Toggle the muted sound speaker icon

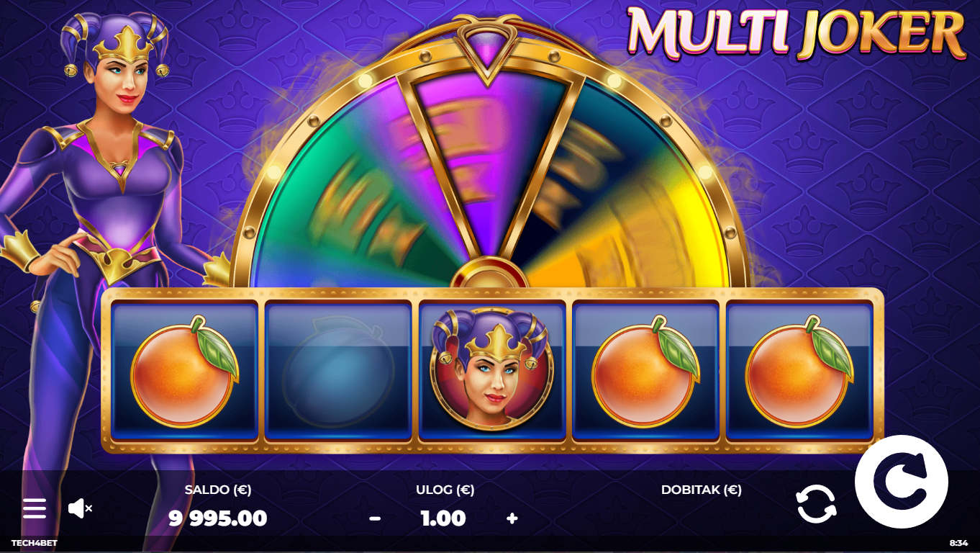pyautogui.click(x=80, y=508)
